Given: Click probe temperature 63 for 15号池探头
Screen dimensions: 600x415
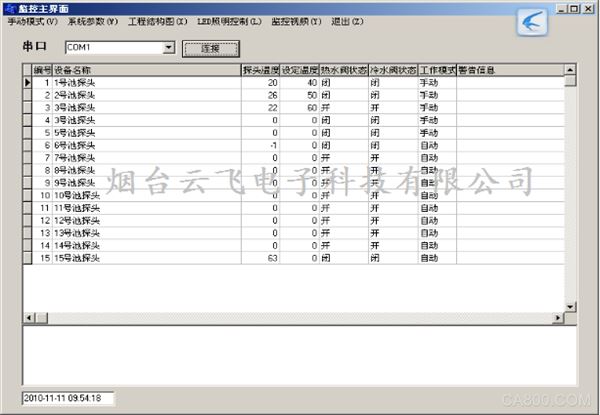Looking at the screenshot, I should (261, 258).
